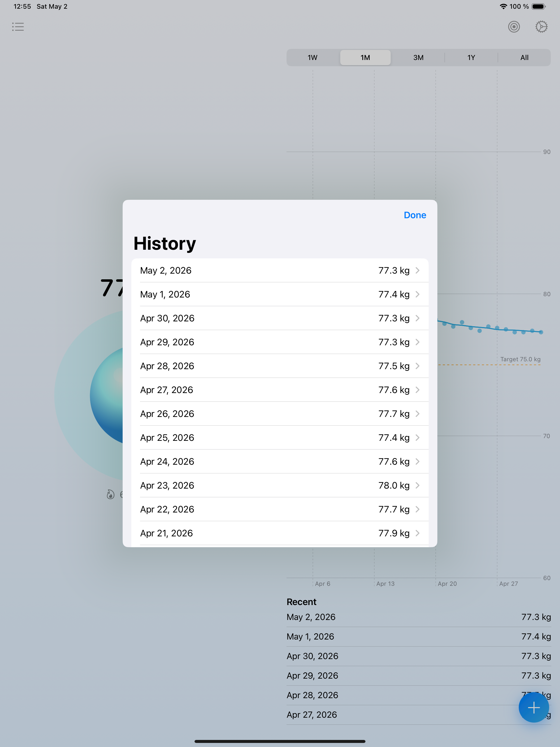Tap the last data point on chart
The image size is (560, 747).
tap(541, 332)
